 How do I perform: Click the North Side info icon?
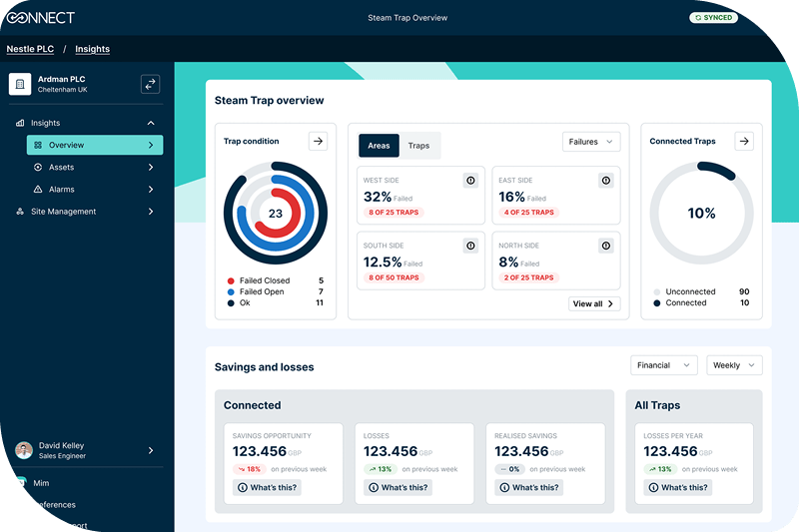coord(605,246)
